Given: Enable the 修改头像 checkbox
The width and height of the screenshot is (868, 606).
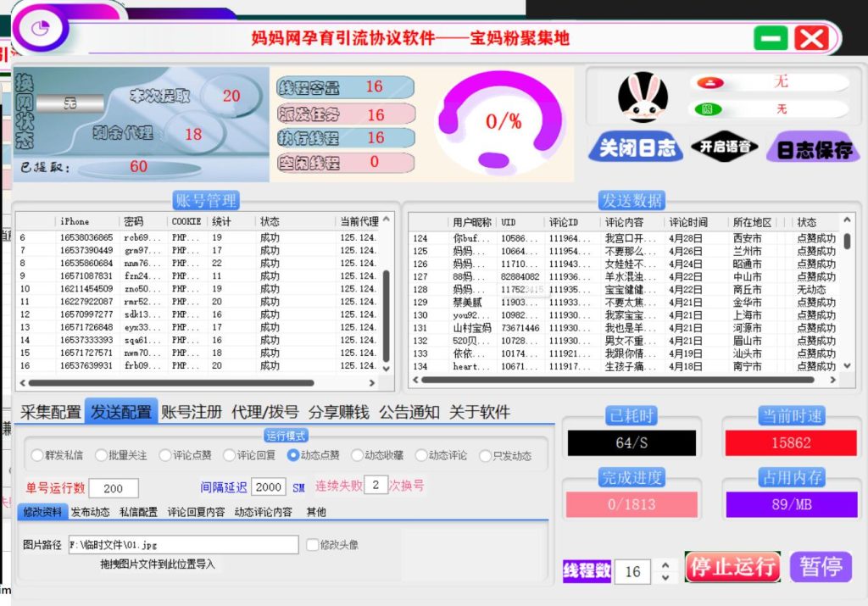Looking at the screenshot, I should [x=313, y=544].
